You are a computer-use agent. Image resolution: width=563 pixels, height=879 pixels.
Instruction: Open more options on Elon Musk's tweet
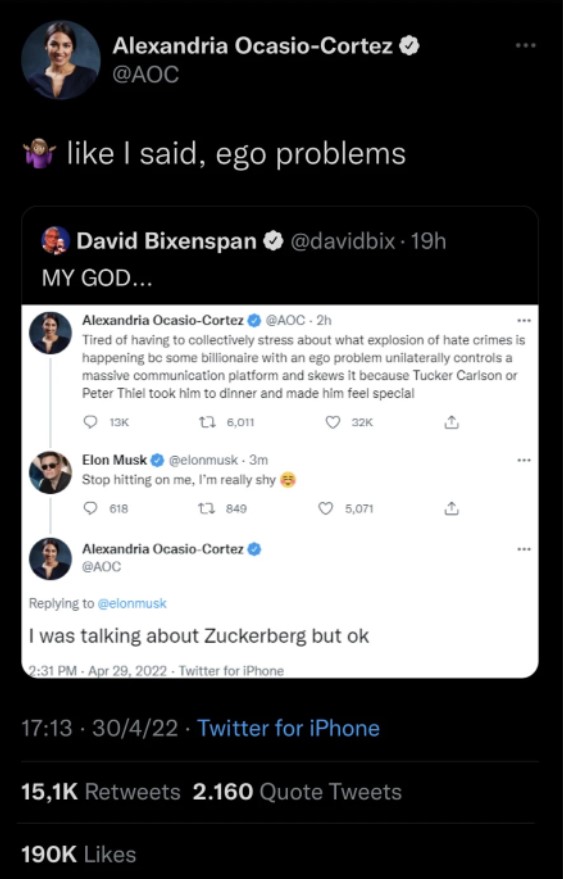tap(523, 461)
